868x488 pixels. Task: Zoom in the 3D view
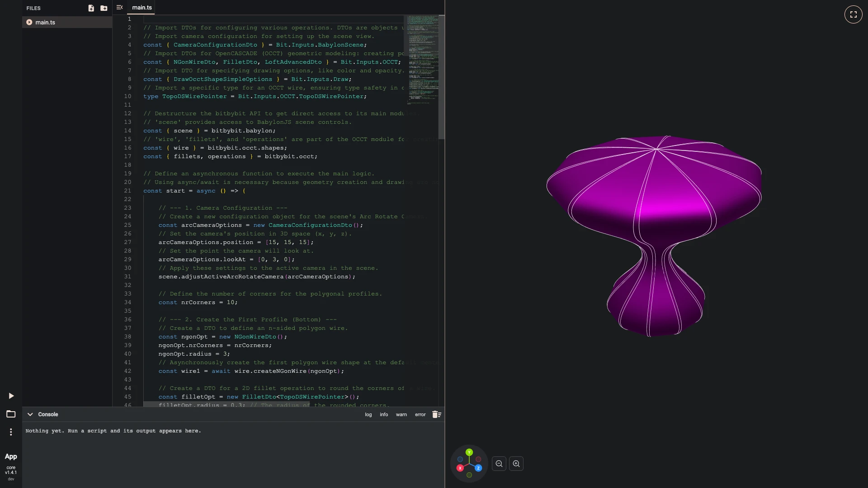(516, 464)
